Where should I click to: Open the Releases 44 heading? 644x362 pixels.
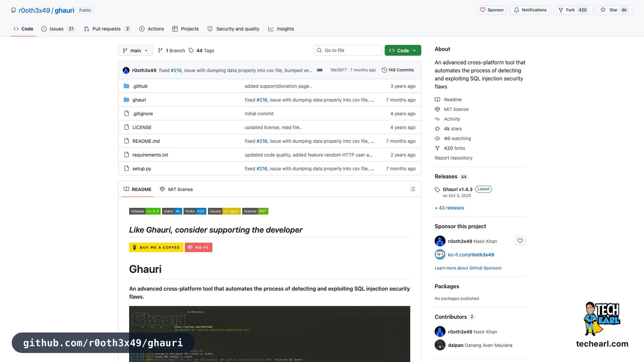[x=451, y=176]
